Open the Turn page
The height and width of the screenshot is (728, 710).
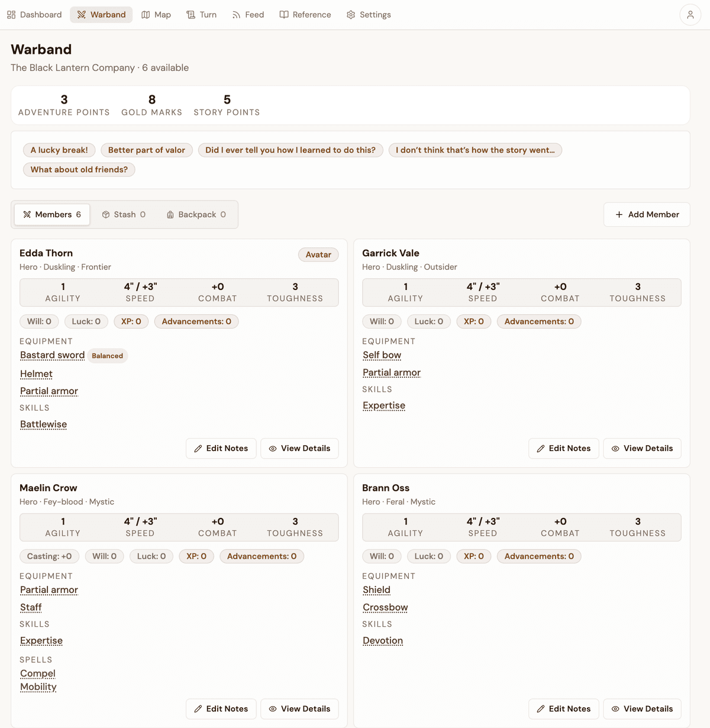click(x=201, y=15)
